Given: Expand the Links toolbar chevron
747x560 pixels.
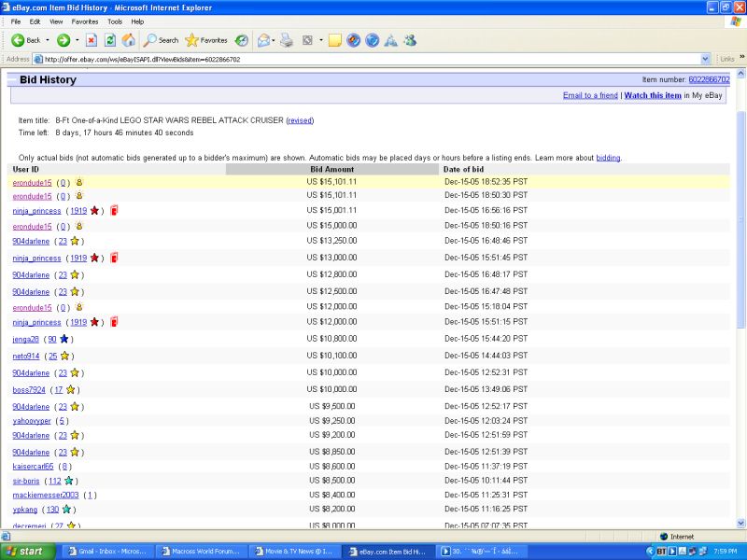Looking at the screenshot, I should click(x=741, y=57).
